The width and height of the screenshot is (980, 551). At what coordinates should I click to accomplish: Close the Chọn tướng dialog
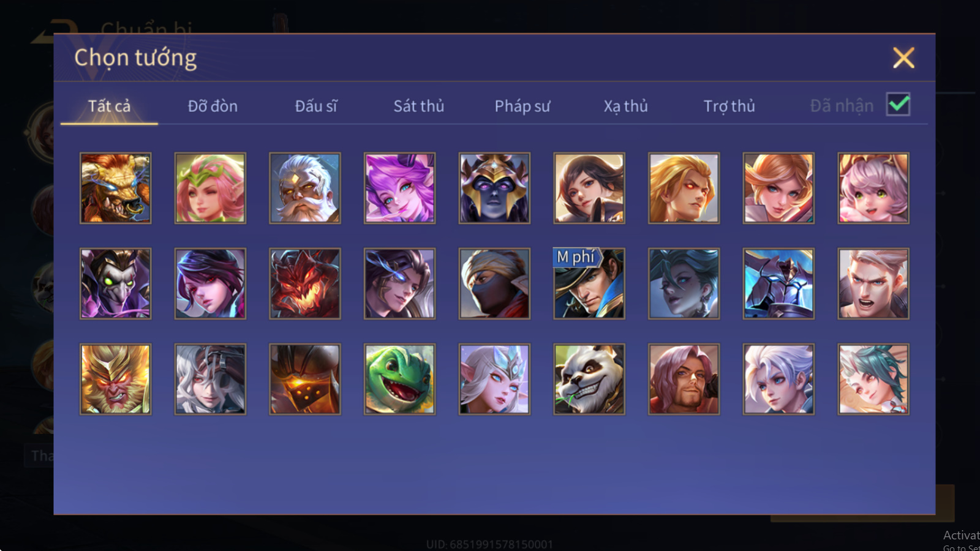[903, 58]
